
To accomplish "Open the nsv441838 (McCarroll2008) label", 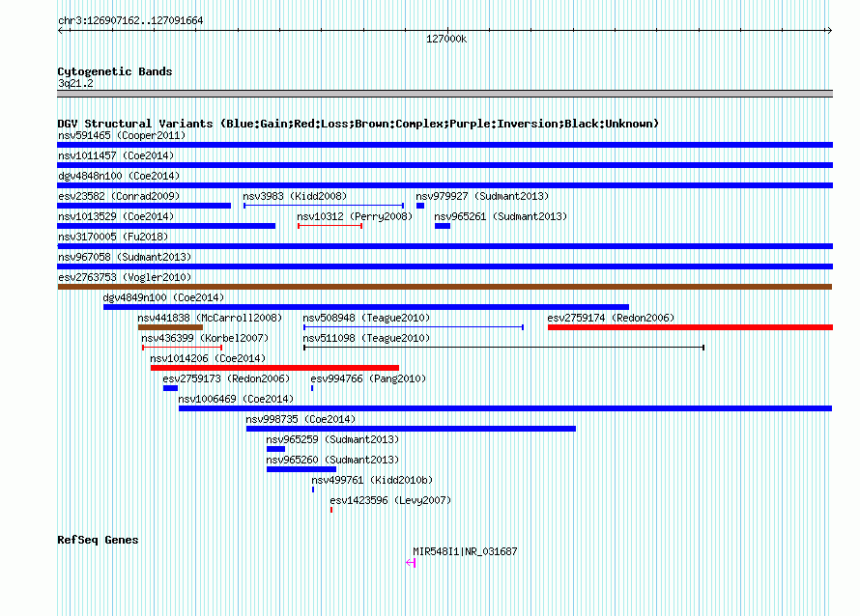I will (x=210, y=318).
